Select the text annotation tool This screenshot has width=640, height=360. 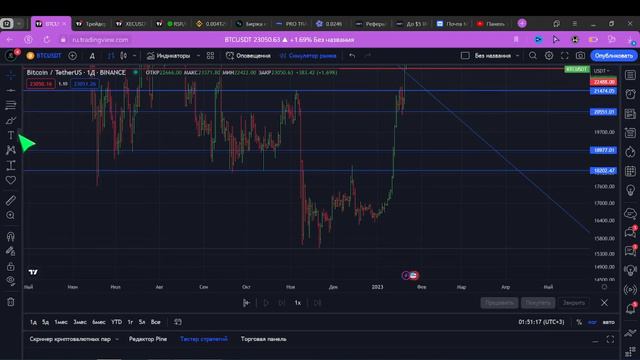click(11, 135)
